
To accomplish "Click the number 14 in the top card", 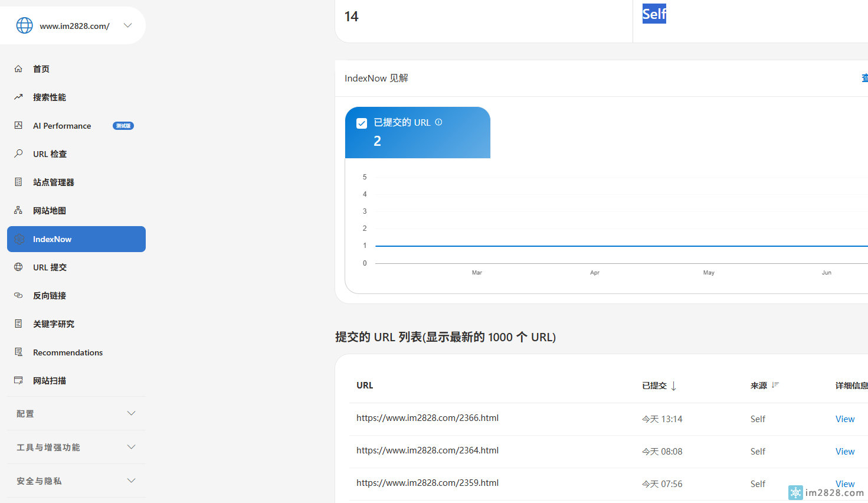I will point(351,17).
